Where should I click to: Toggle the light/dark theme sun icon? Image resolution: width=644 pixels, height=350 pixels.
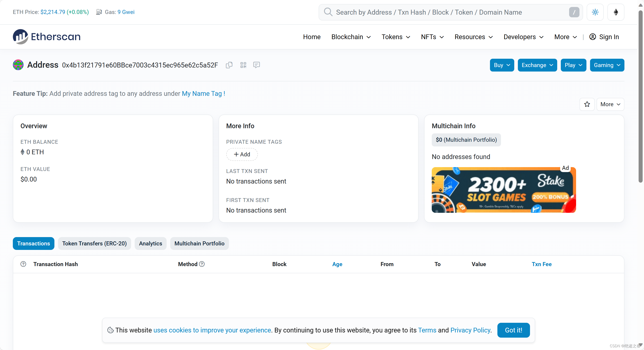595,12
